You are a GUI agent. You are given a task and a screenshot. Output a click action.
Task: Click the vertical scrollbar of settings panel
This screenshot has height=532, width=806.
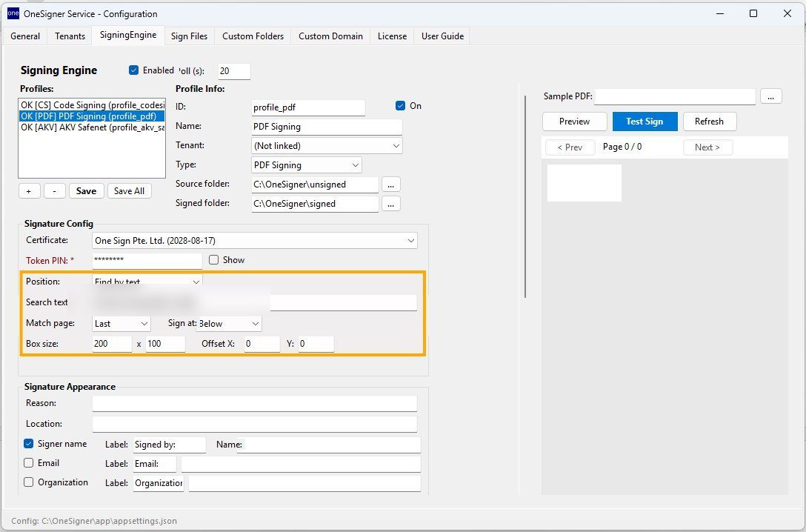click(x=524, y=196)
